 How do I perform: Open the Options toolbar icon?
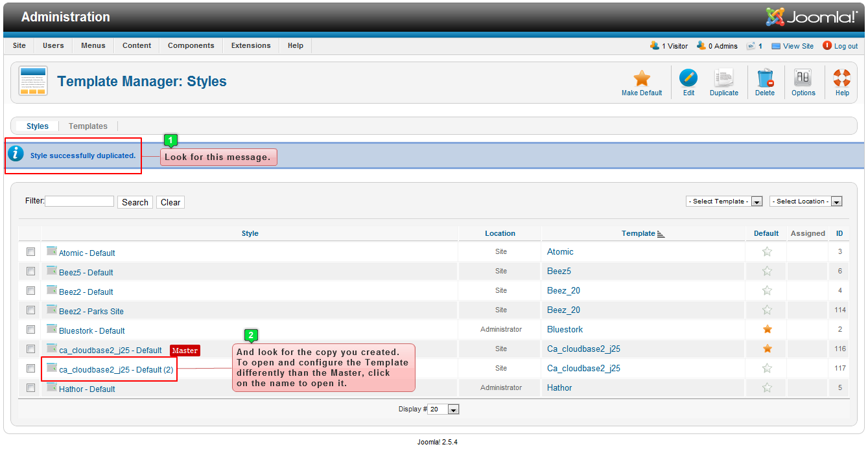click(x=803, y=78)
